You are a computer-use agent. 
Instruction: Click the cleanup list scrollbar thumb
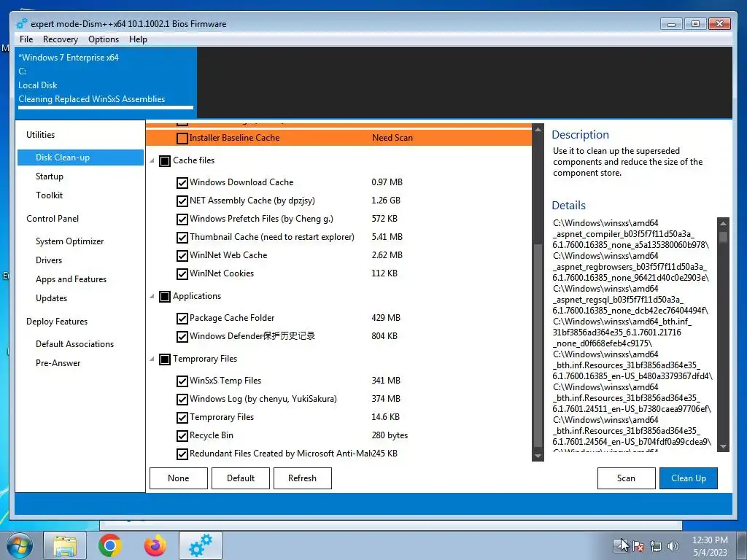[x=538, y=345]
